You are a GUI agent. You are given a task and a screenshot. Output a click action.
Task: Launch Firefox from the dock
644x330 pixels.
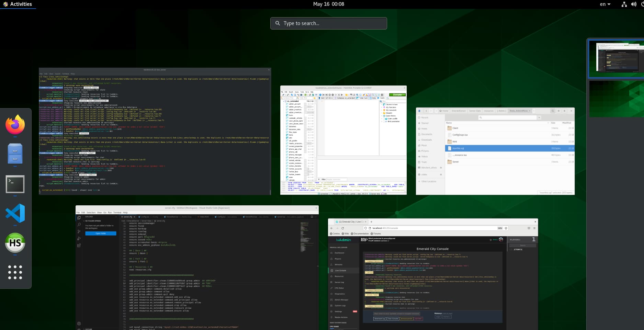click(15, 125)
